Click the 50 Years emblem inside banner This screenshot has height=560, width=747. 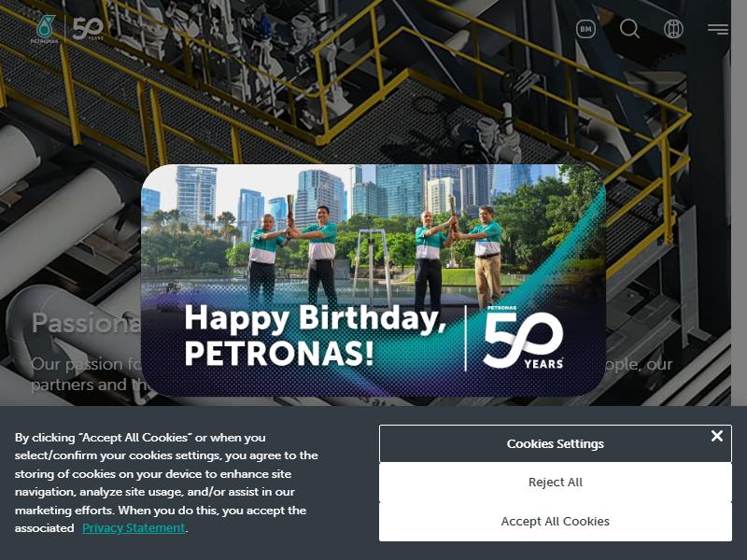point(523,338)
